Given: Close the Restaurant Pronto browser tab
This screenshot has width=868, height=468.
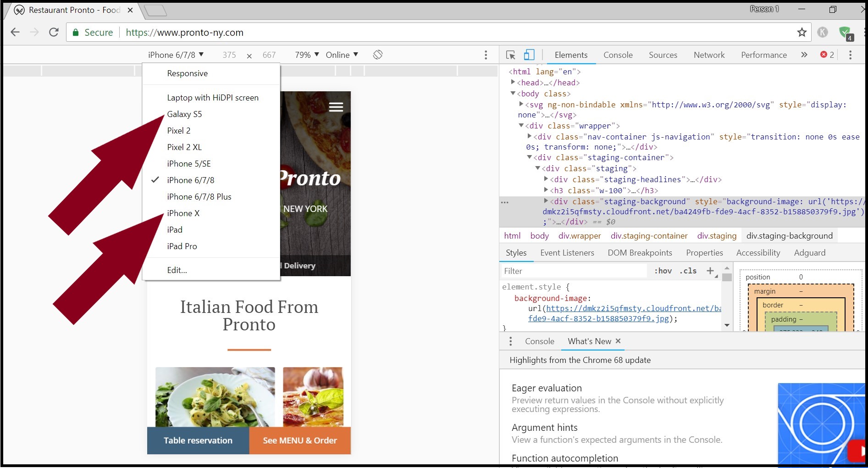Looking at the screenshot, I should pos(130,10).
